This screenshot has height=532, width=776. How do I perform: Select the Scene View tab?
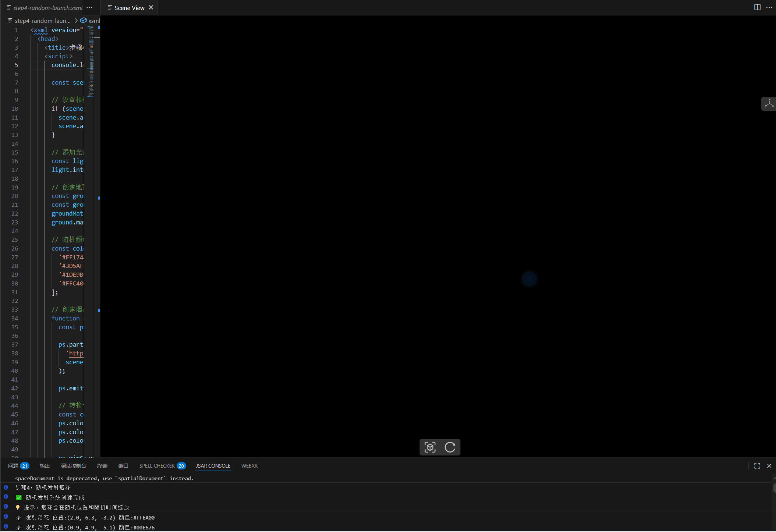(129, 8)
